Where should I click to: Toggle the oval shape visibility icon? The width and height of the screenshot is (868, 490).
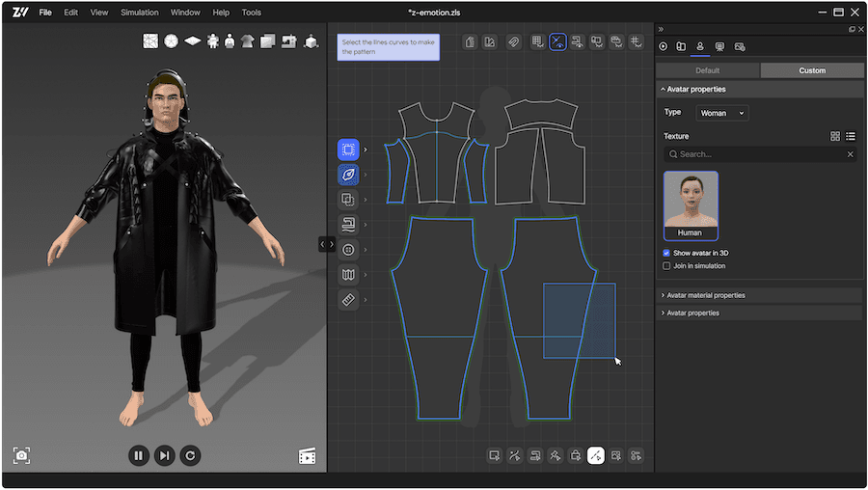(616, 41)
